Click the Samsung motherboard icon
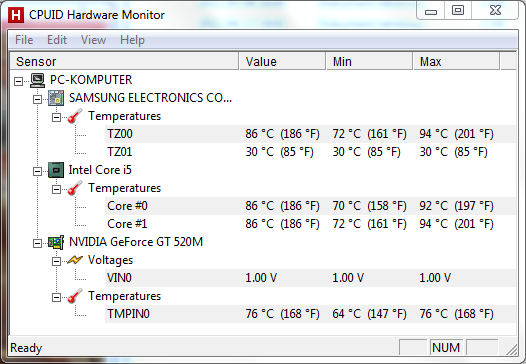The width and height of the screenshot is (526, 364). [56, 98]
